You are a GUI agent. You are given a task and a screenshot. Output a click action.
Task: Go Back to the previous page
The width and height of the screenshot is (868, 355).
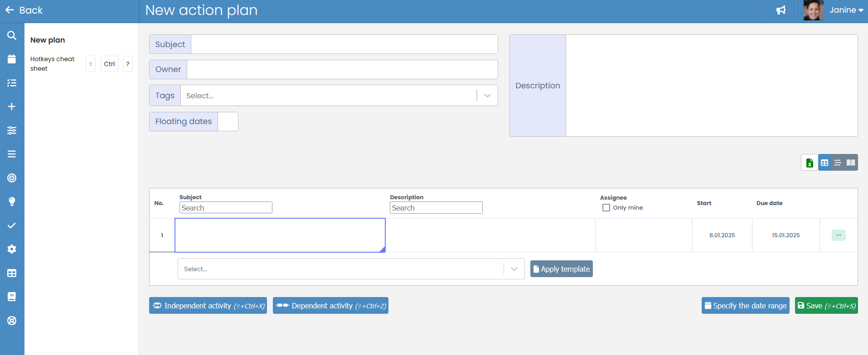(x=24, y=10)
